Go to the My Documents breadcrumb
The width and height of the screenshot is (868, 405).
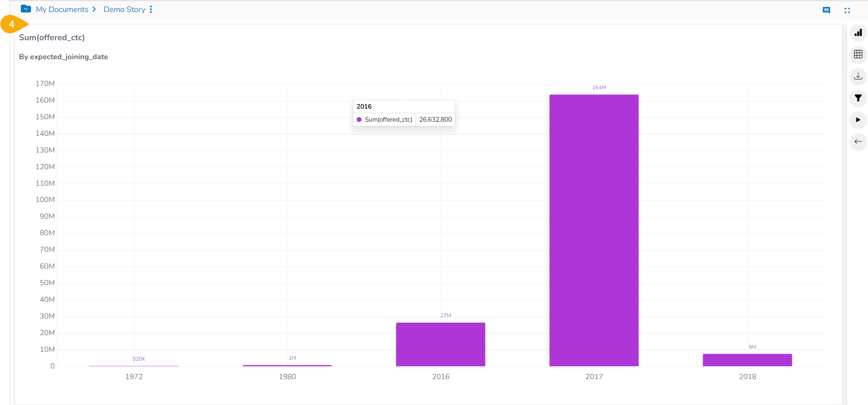tap(62, 9)
